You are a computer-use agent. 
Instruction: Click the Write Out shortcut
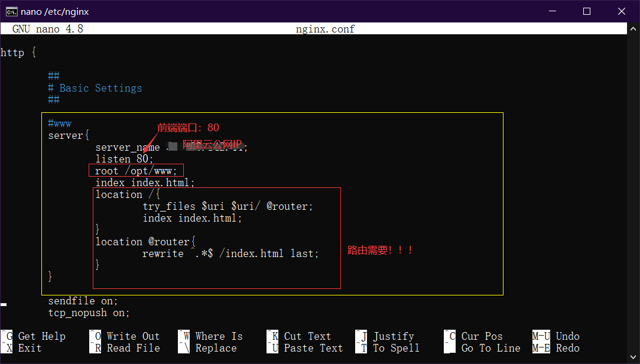[125, 336]
